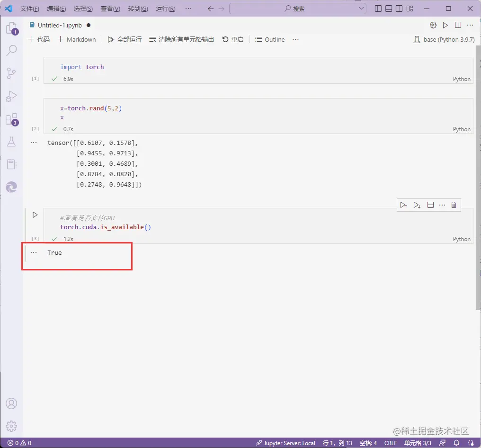Screen dimensions: 481x448
Task: Delete the cell with trash icon
Action: [x=454, y=205]
